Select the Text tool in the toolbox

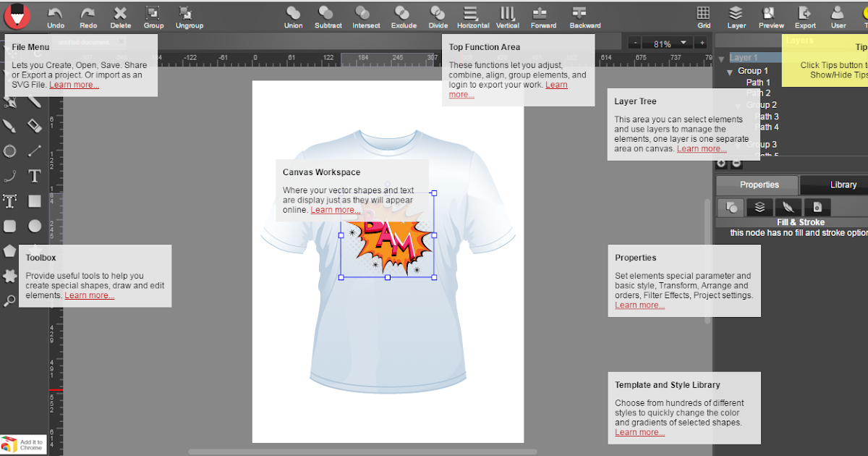click(x=33, y=176)
